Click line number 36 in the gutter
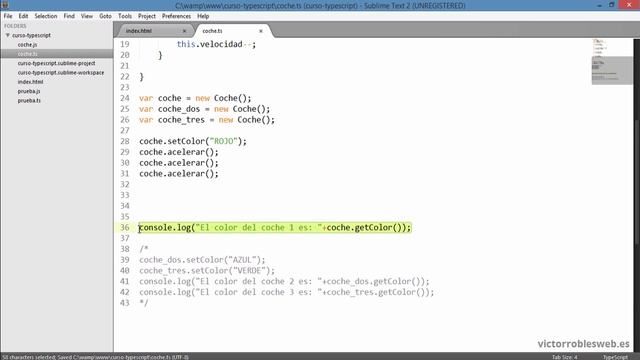The height and width of the screenshot is (360, 640). (x=124, y=227)
